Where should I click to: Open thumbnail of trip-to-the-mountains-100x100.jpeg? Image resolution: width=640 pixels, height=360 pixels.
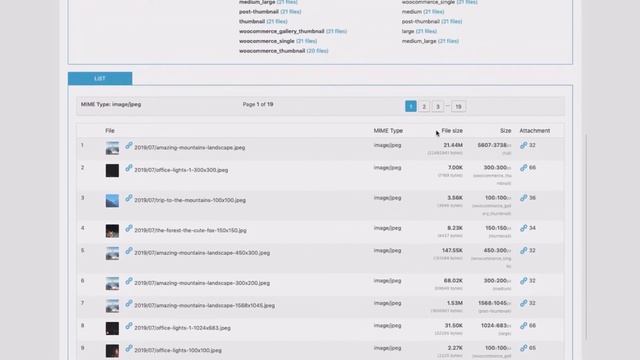(112, 200)
